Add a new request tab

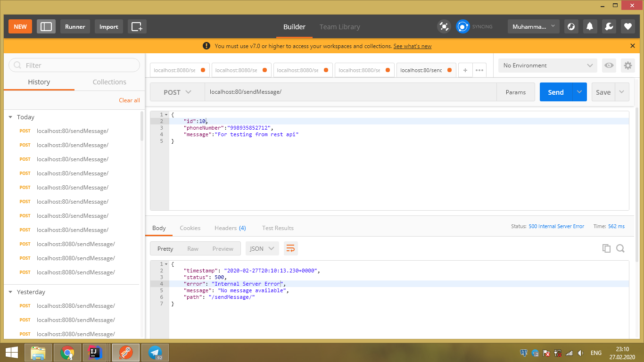click(465, 70)
